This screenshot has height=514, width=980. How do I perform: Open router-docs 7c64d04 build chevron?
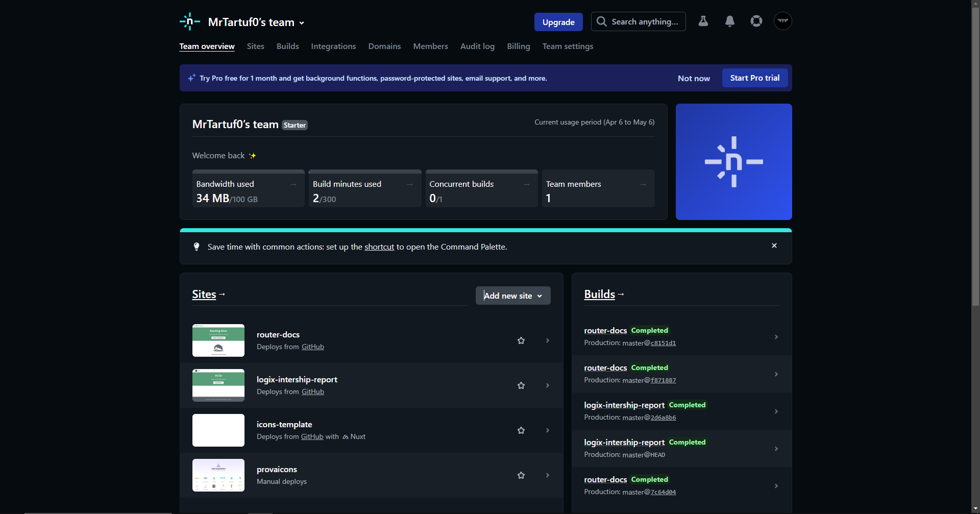[x=776, y=486]
